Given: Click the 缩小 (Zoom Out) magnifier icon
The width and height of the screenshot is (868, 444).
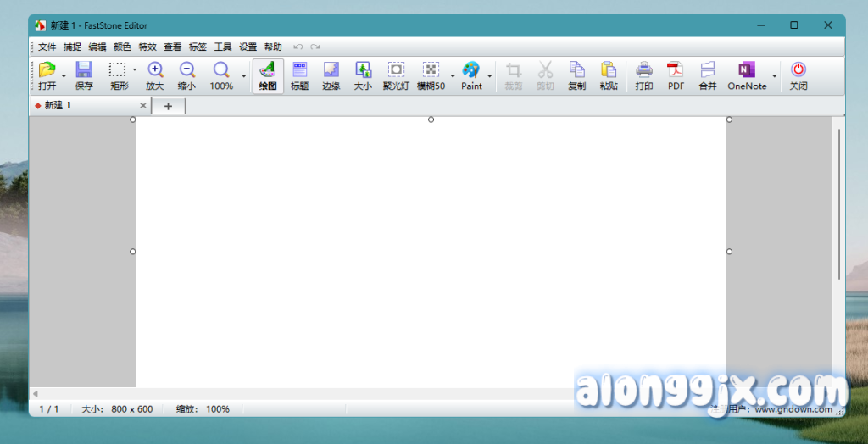Looking at the screenshot, I should 186,75.
